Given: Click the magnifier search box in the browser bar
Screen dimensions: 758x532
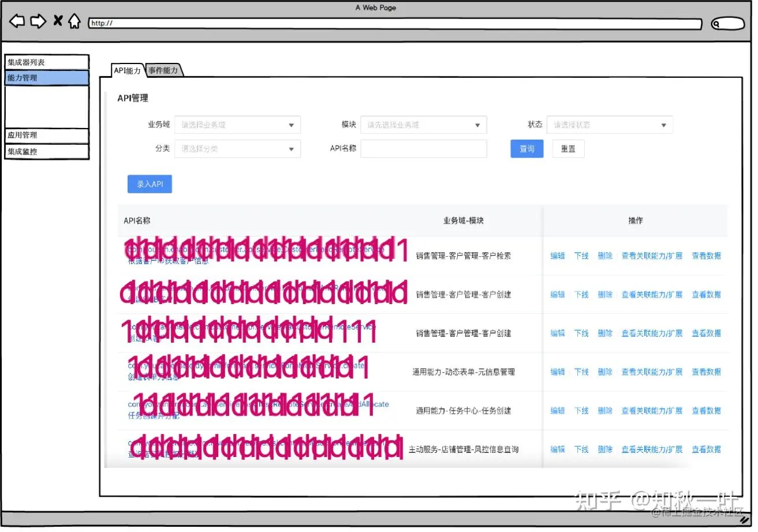Looking at the screenshot, I should [728, 24].
